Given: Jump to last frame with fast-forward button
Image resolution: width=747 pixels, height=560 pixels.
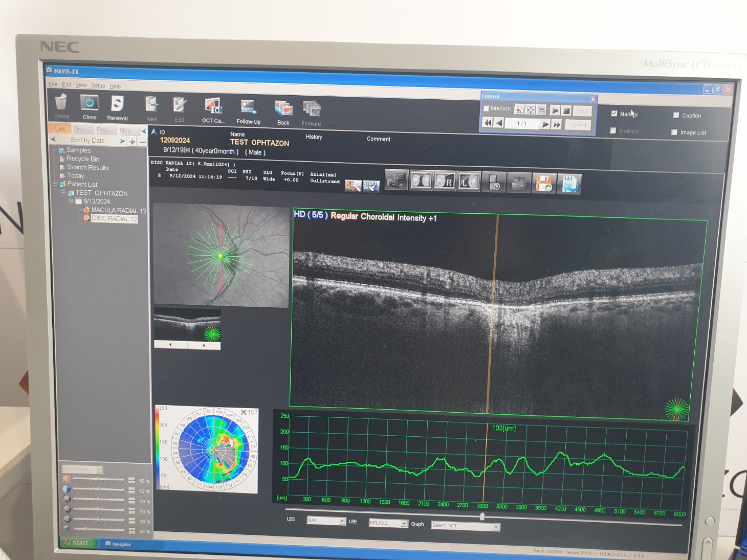Looking at the screenshot, I should pyautogui.click(x=557, y=124).
